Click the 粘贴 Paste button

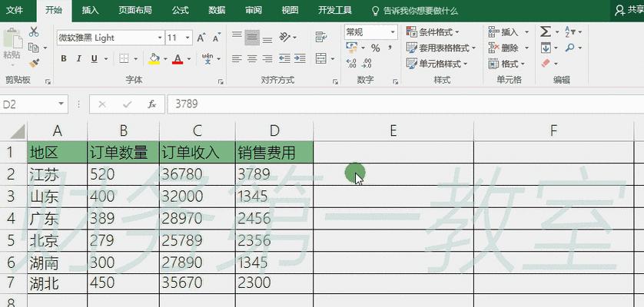(12, 45)
